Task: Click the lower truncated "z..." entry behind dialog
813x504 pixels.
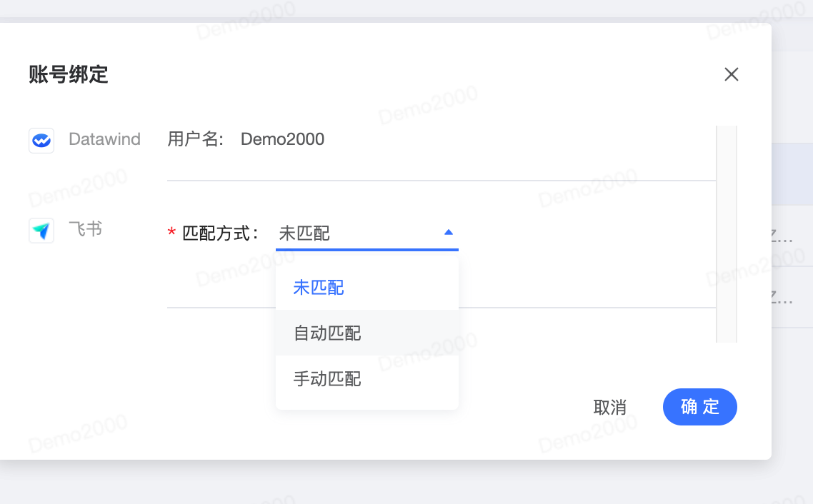Action: pyautogui.click(x=782, y=297)
